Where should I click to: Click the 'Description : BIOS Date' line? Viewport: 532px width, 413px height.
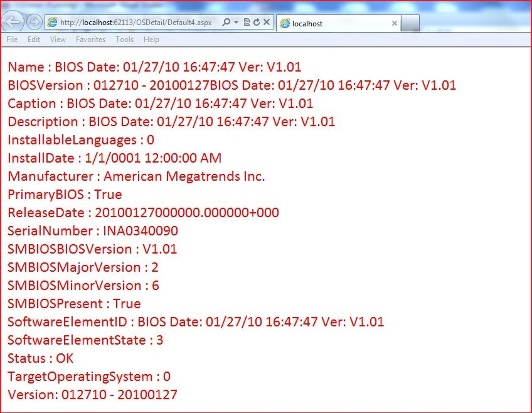pyautogui.click(x=171, y=122)
